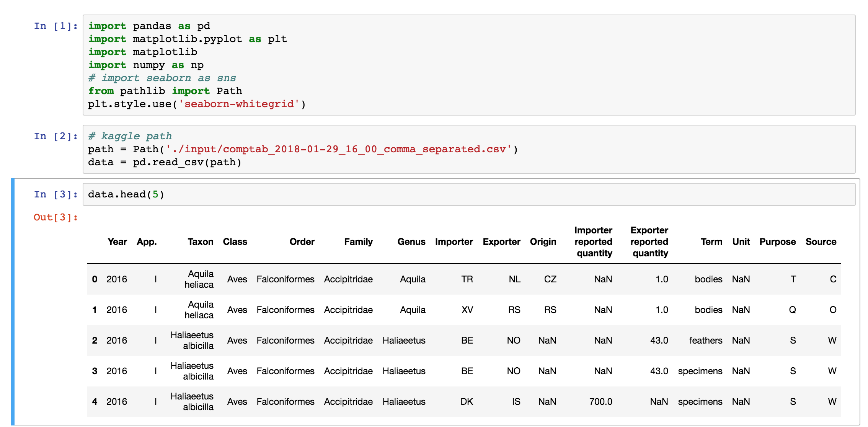This screenshot has width=868, height=427.
Task: Click the 'seaborn-whitegrid' string in code
Action: 239,104
